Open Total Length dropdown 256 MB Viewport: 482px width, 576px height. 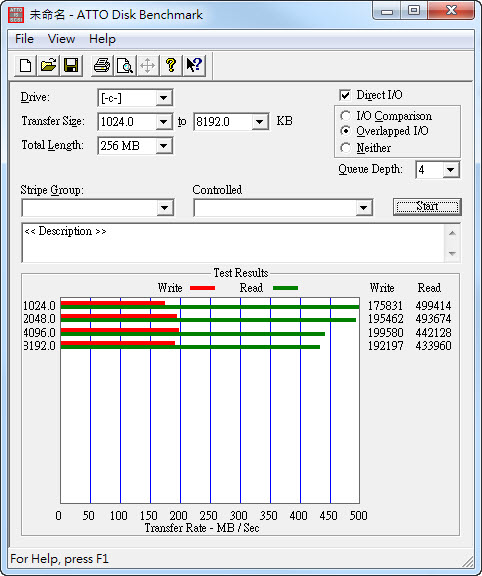pos(163,146)
